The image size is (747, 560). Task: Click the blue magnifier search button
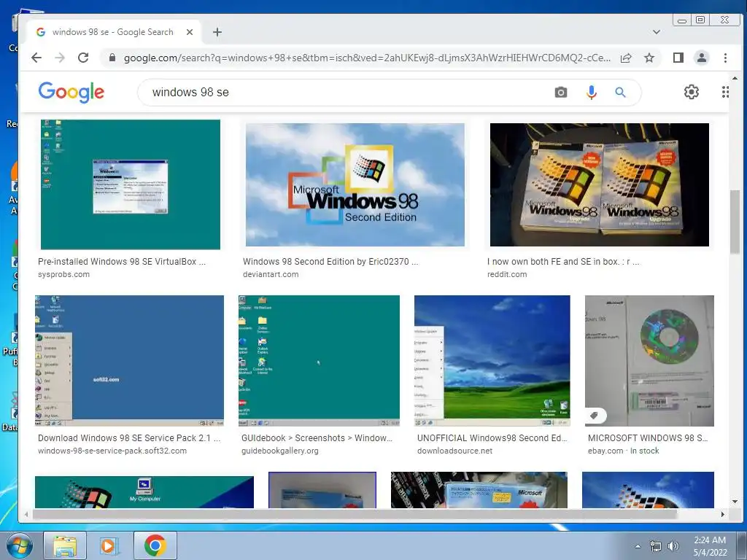tap(620, 93)
